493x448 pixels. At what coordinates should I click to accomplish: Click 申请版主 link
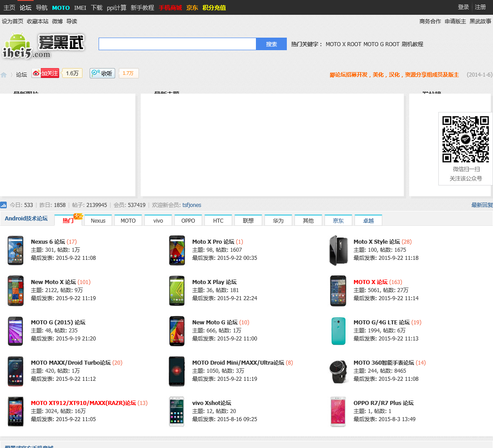pos(455,22)
